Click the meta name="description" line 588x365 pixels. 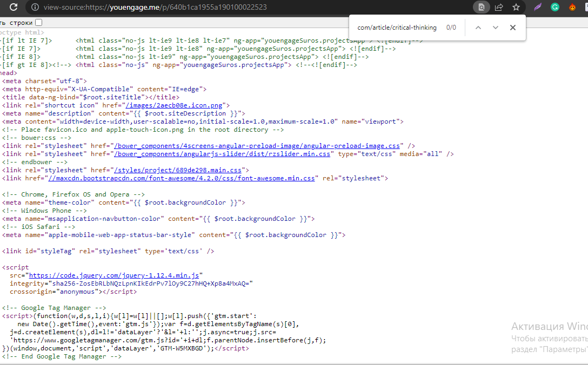click(x=123, y=113)
